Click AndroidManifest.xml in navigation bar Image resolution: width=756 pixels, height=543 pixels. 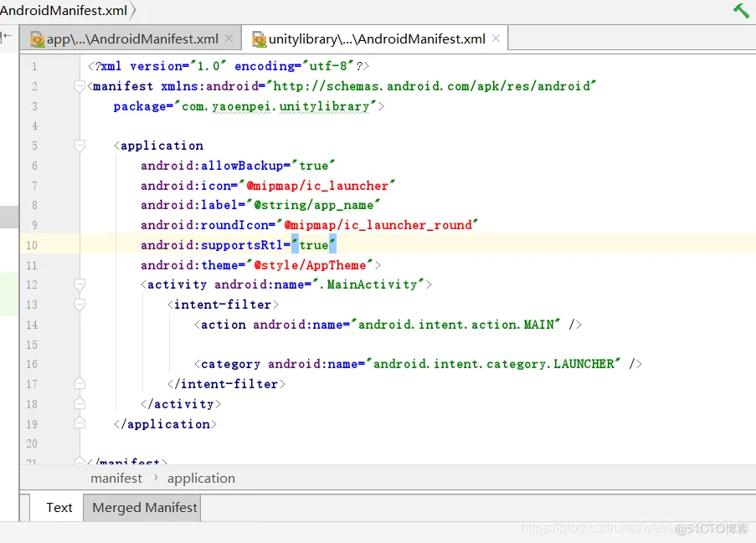64,10
